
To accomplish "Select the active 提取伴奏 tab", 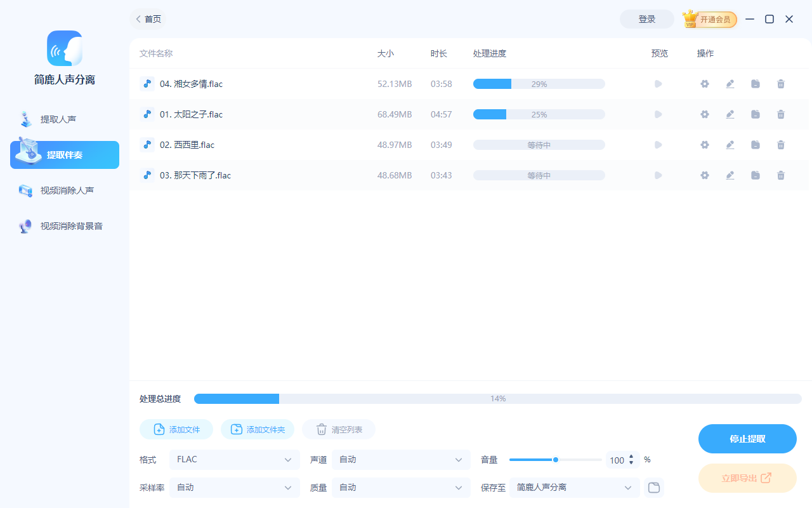I will [64, 154].
